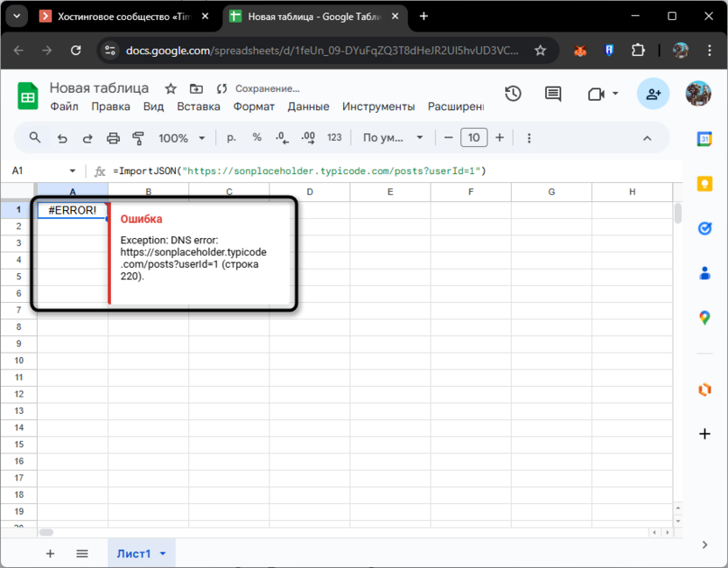Viewport: 728px width, 568px height.
Task: Increase font size with the plus stepper
Action: 499,137
